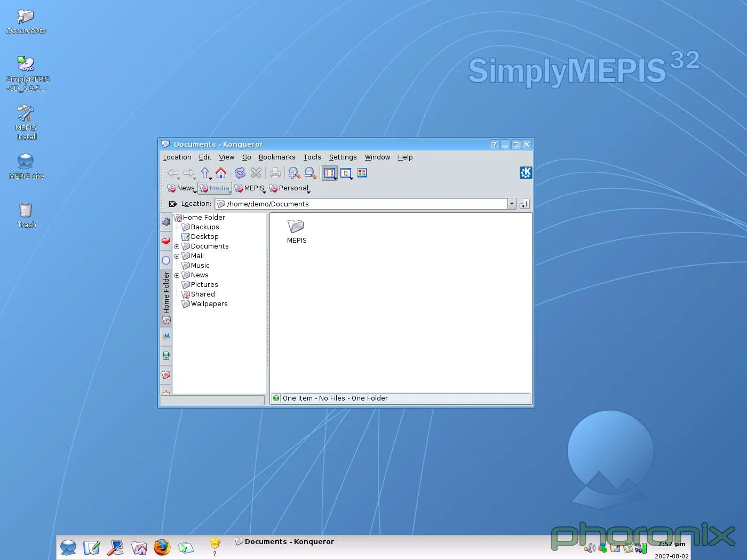Open the Window menu

pos(377,157)
